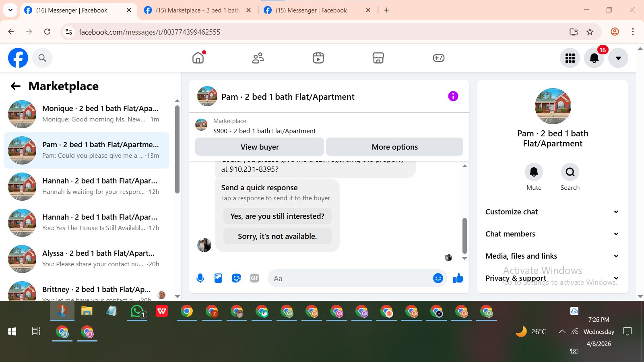Screen dimensions: 644x362
Task: Click the Facebook logo
Action: (x=18, y=58)
